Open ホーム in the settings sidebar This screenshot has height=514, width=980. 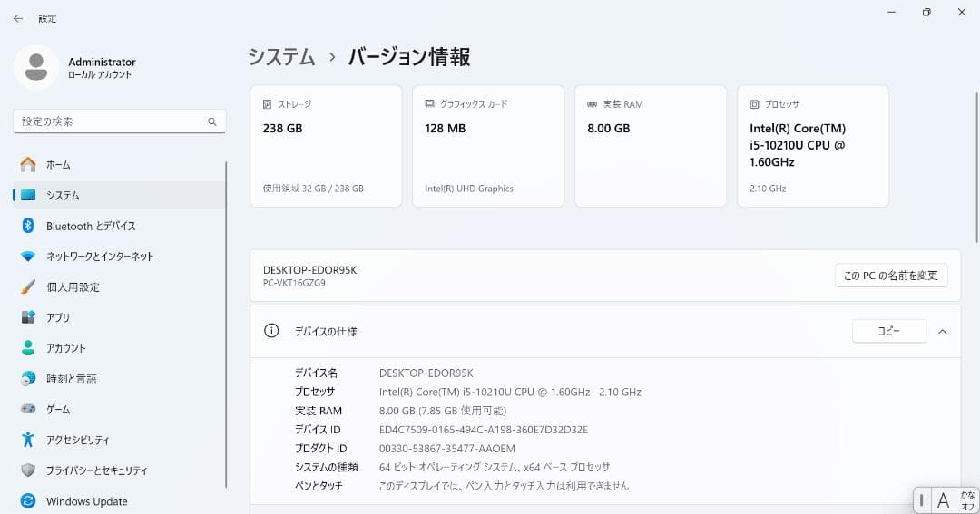120,164
